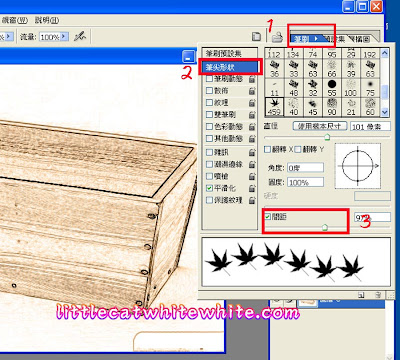
Task: Choose the brush tip labeled 21
Action: point(351,107)
